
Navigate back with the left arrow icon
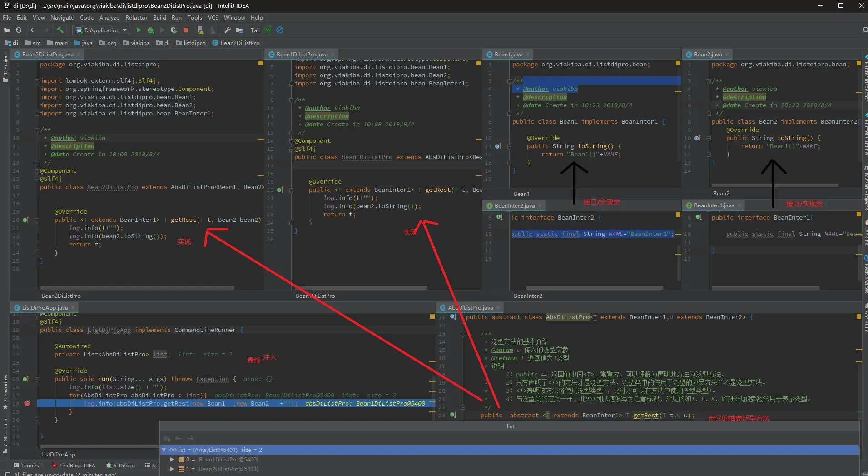[33, 30]
